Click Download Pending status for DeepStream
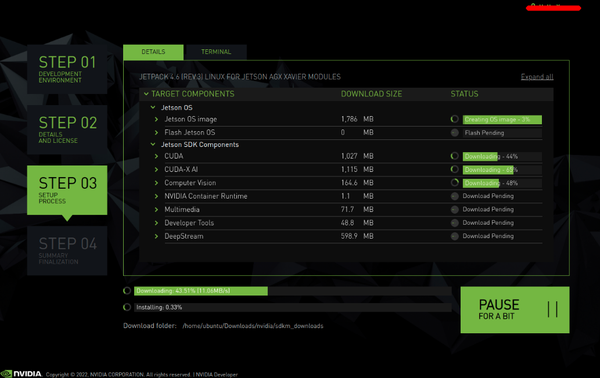The height and width of the screenshot is (378, 600). pyautogui.click(x=488, y=236)
